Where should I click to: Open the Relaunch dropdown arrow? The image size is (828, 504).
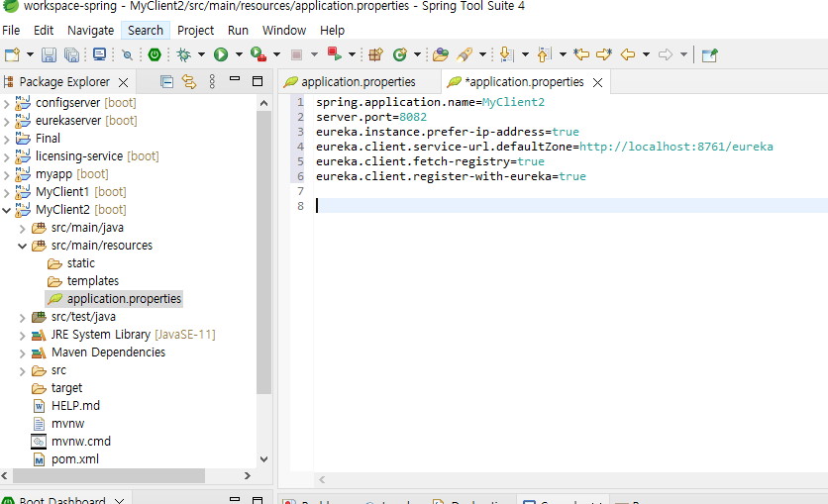[x=352, y=54]
